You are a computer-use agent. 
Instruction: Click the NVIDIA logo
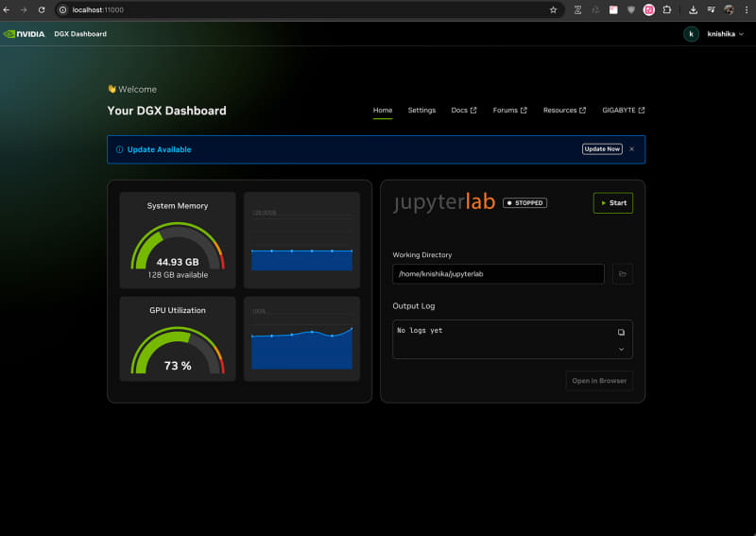click(25, 34)
